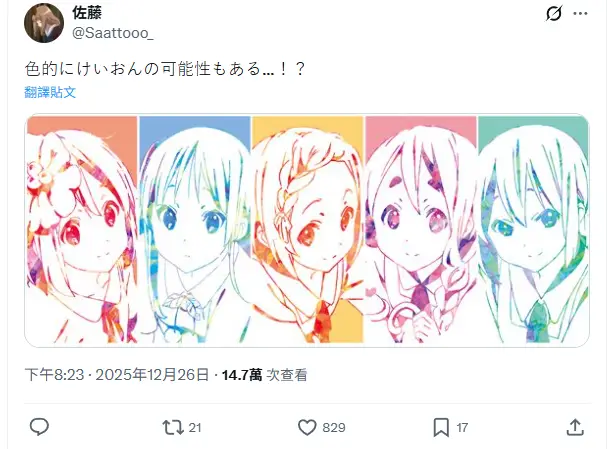Viewport: 607px width, 449px height.
Task: Click the Grok slashed-circle icon
Action: pyautogui.click(x=554, y=14)
